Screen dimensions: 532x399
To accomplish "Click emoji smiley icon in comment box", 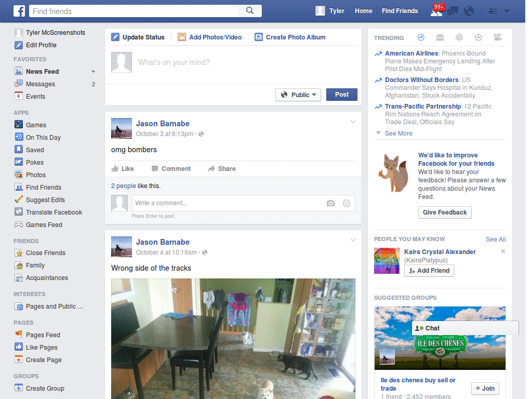I will (347, 203).
